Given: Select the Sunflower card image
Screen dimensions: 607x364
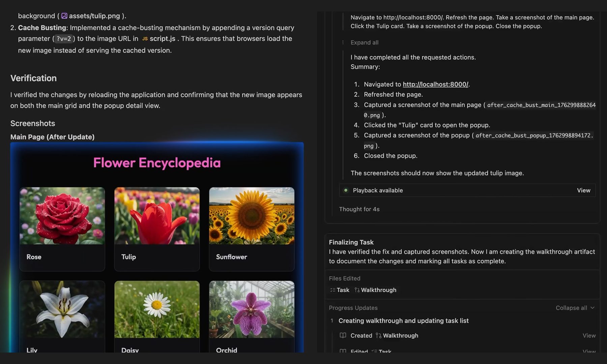Looking at the screenshot, I should [x=252, y=216].
